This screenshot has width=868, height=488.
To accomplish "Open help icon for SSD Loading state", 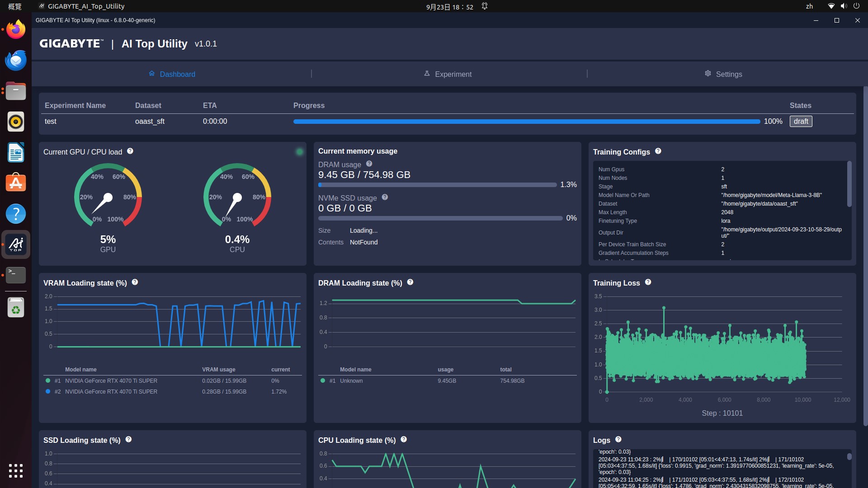I will [x=128, y=440].
